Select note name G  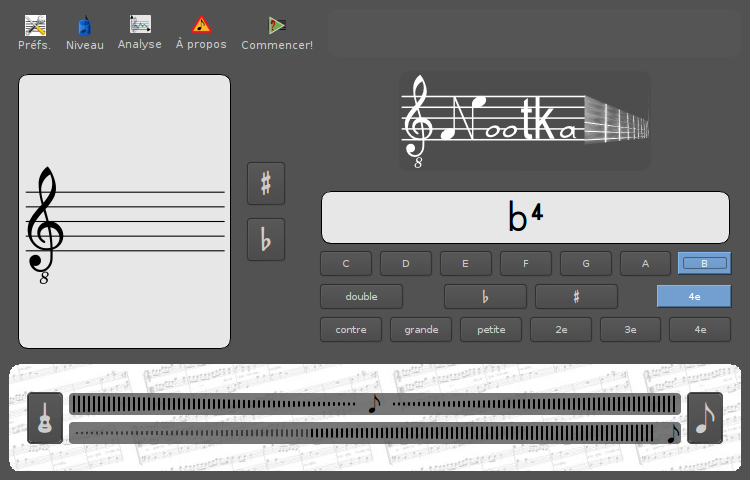pos(585,263)
